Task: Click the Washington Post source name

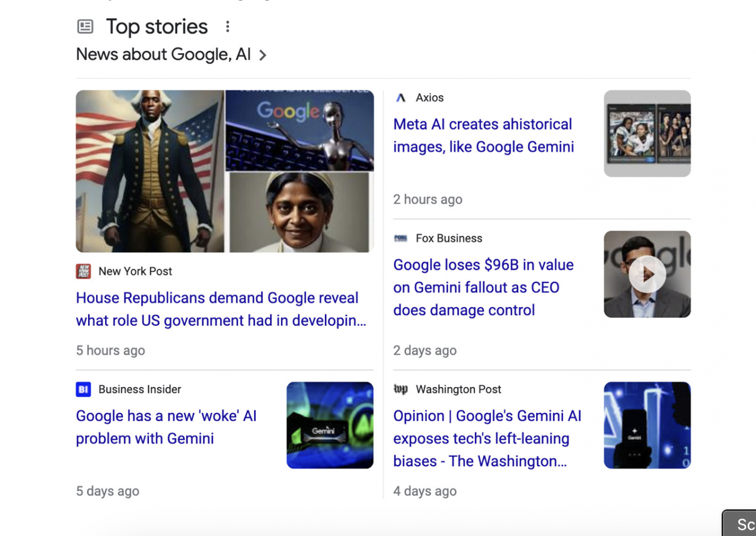Action: 459,389
